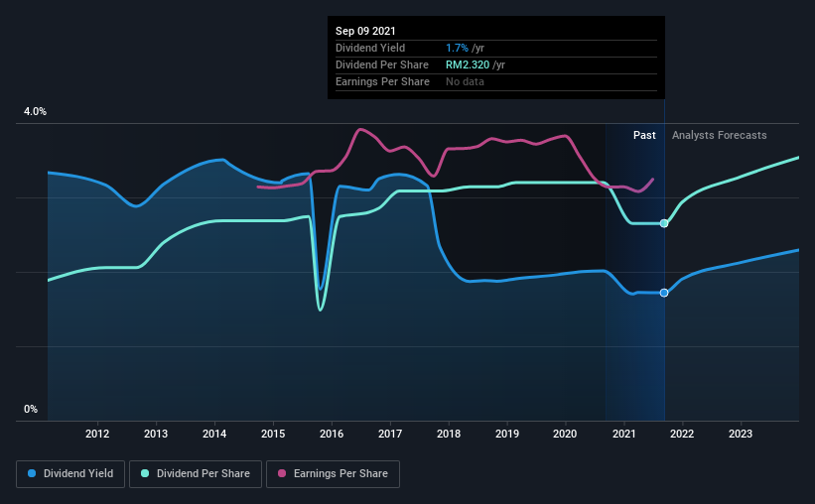The height and width of the screenshot is (504, 815).
Task: Click the '0%' y-axis label
Action: [31, 410]
